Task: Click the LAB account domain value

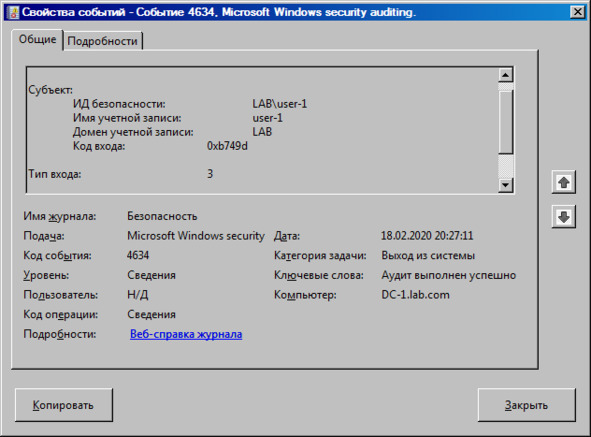Action: (262, 132)
